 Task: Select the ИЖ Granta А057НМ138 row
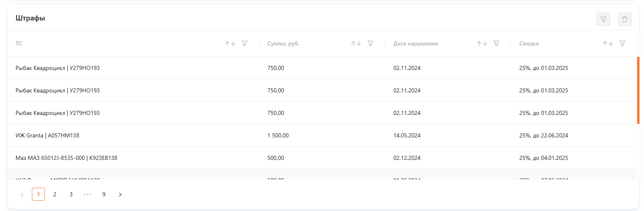pyautogui.click(x=322, y=135)
